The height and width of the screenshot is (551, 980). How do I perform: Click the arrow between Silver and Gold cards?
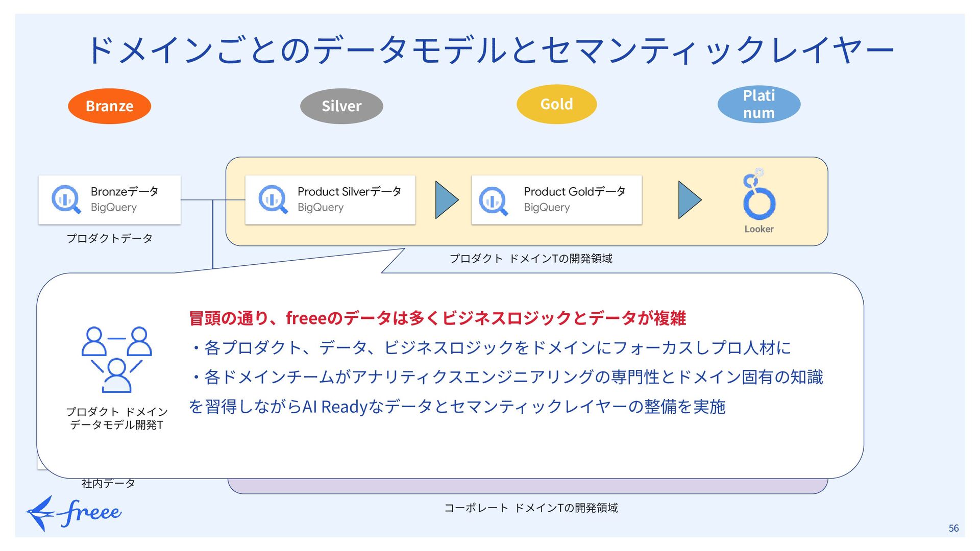447,200
